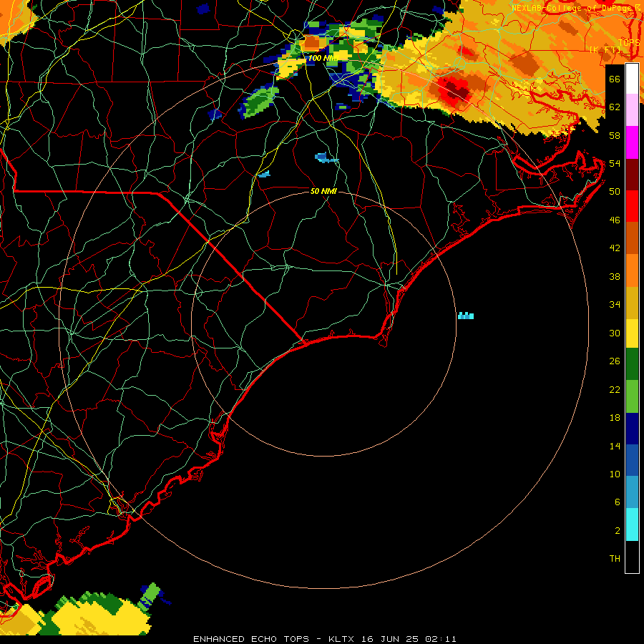The image size is (644, 644).
Task: Pick the bright yellow legend swatch
Action: (632, 334)
